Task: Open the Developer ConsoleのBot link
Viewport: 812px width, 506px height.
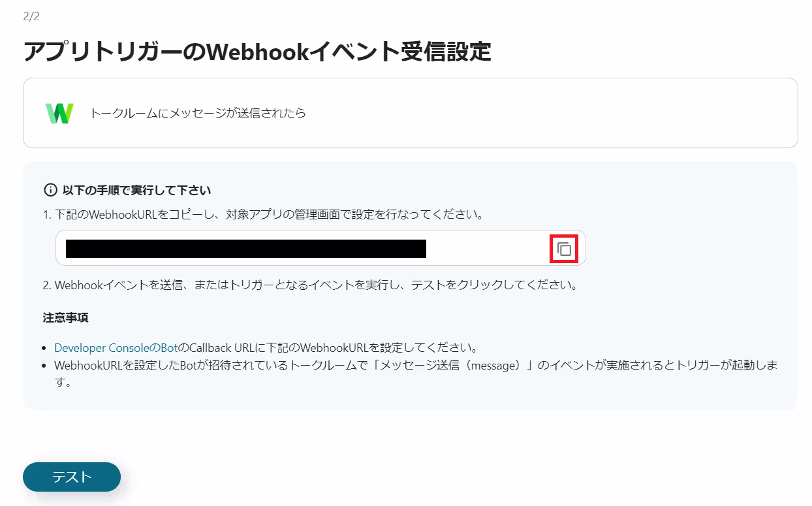Action: (x=116, y=347)
